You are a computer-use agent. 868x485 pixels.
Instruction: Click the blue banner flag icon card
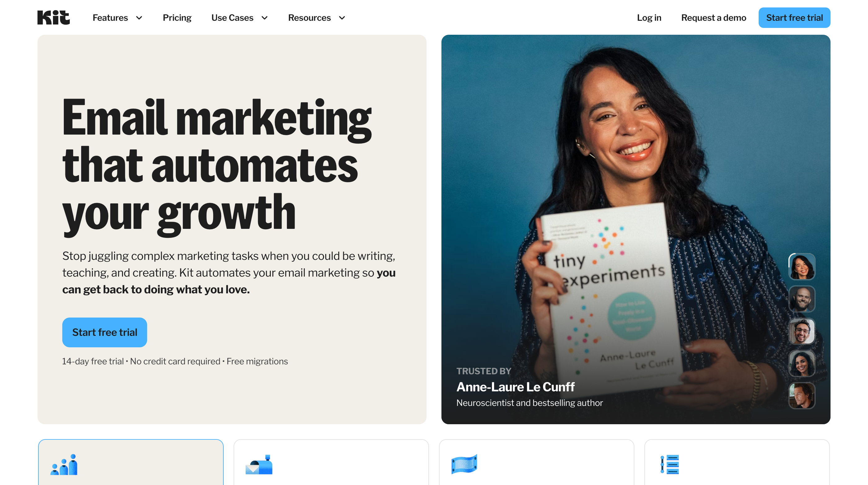click(536, 463)
